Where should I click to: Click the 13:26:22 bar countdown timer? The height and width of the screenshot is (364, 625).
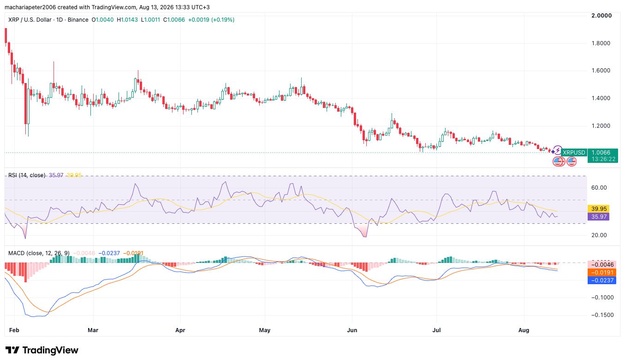click(x=602, y=159)
